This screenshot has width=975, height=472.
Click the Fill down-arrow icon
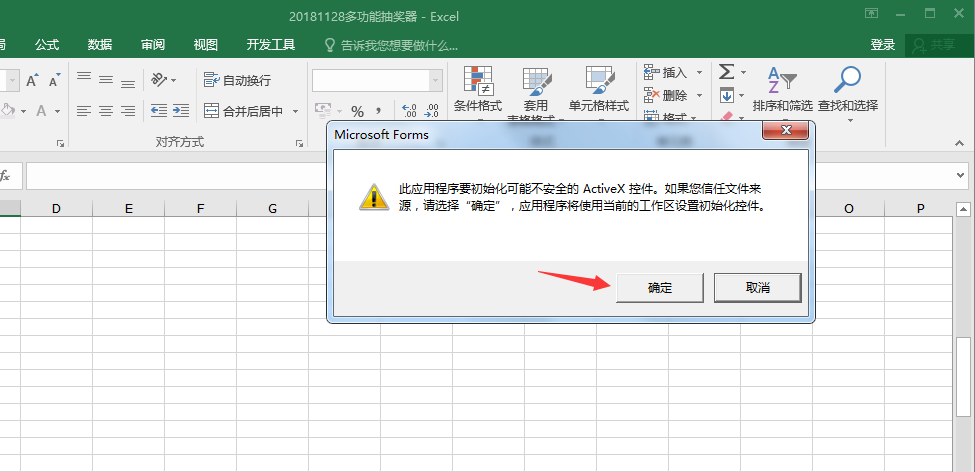727,95
